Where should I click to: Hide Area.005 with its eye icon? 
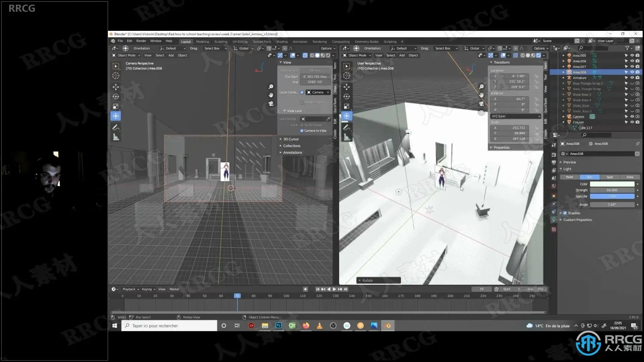tap(632, 55)
